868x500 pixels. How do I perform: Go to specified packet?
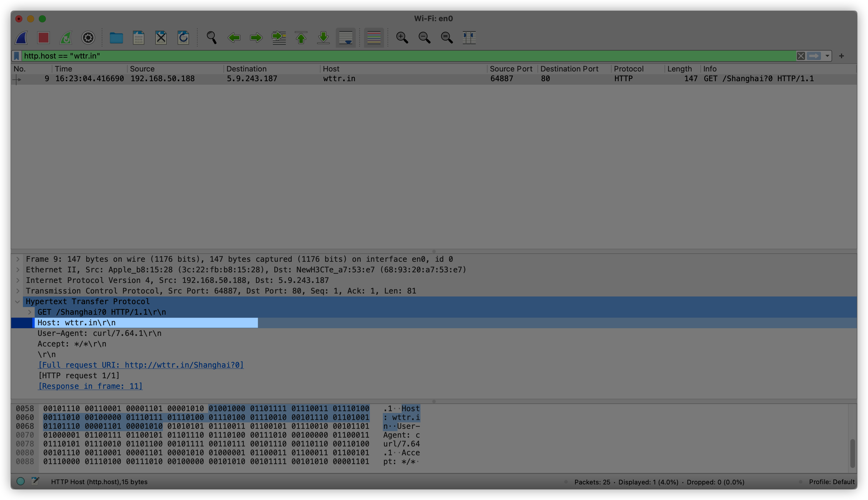click(x=279, y=37)
